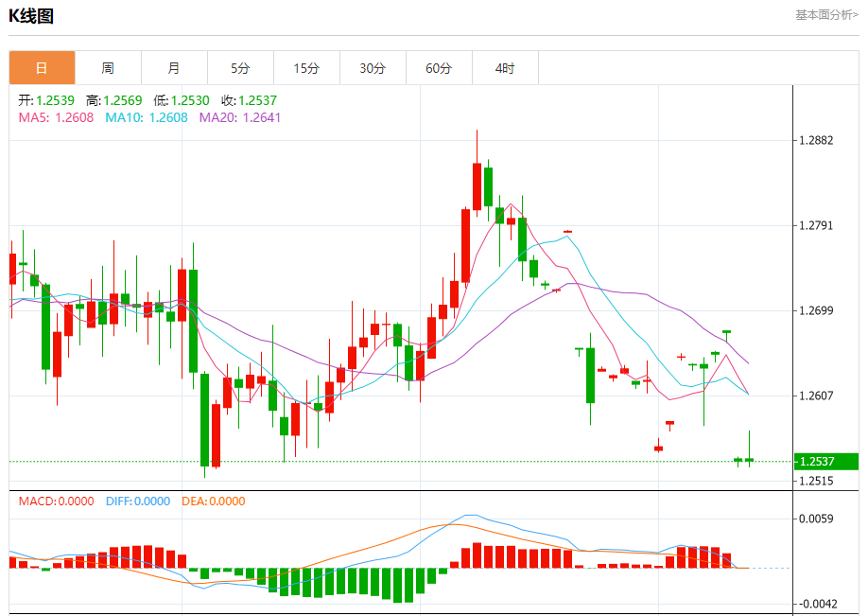868x616 pixels.
Task: Open the 60分 interval tab
Action: pos(439,68)
